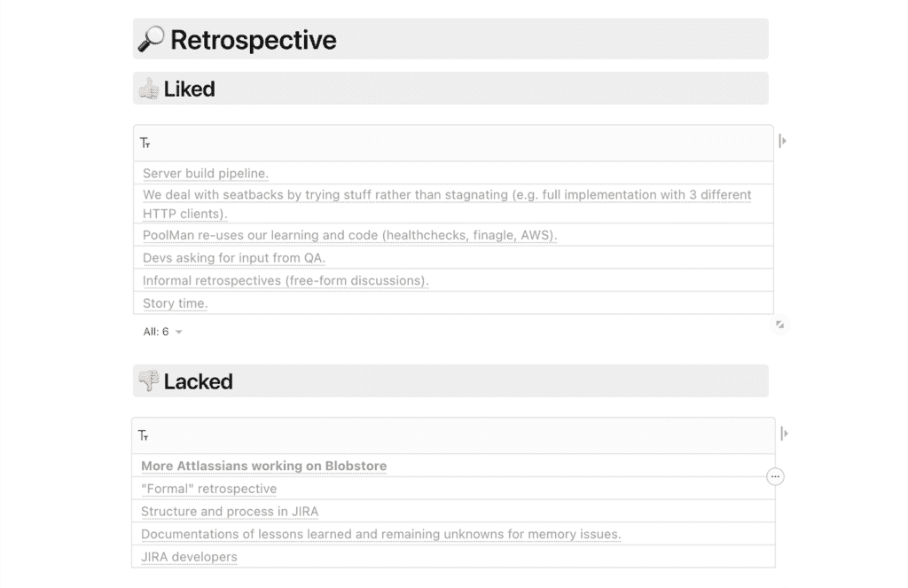This screenshot has height=588, width=908.
Task: Open the 'Story time' row
Action: [173, 303]
